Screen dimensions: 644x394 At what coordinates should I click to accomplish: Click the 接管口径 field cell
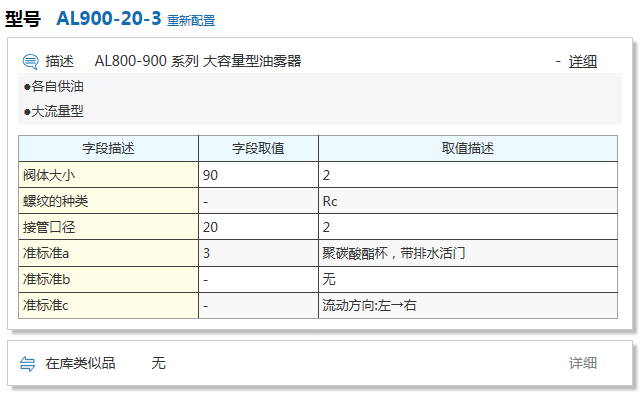click(x=108, y=227)
